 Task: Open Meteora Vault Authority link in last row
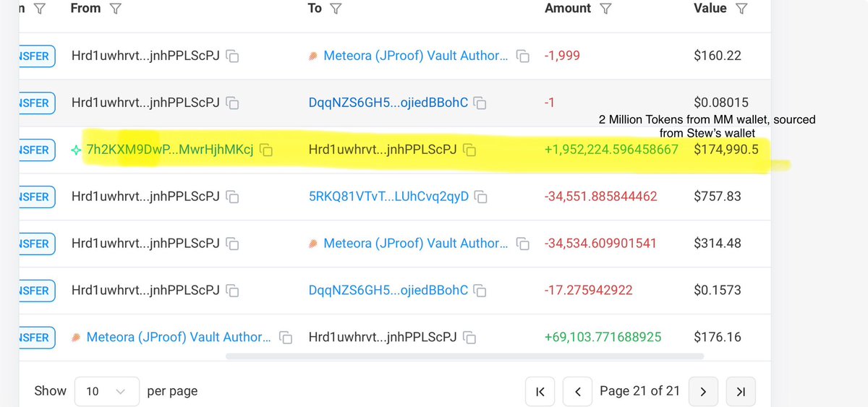pyautogui.click(x=179, y=338)
